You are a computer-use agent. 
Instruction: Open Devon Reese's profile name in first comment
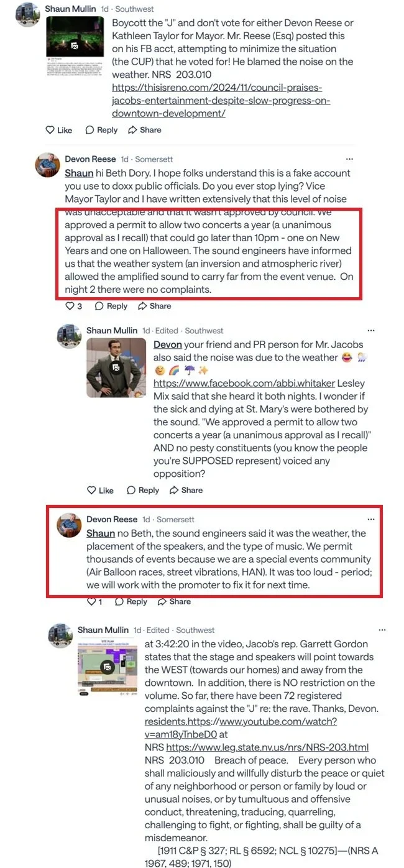90,159
